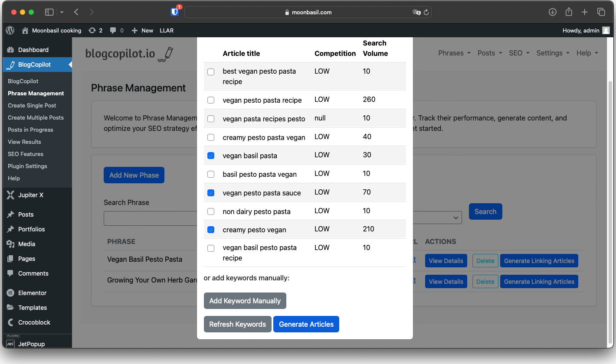The width and height of the screenshot is (616, 364).
Task: View Details for Vegan Basil Pesto Pasta
Action: pos(446,261)
